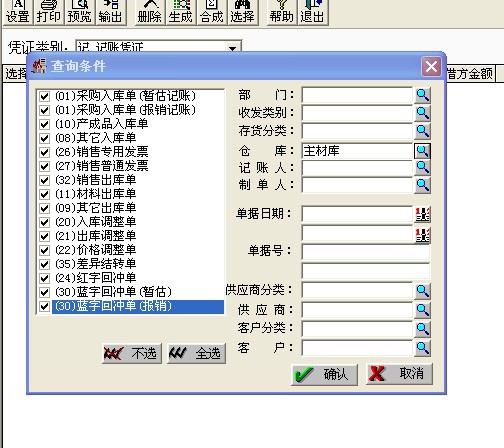The height and width of the screenshot is (448, 504).
Task: Click the 生成 generate toolbar button
Action: tap(180, 12)
